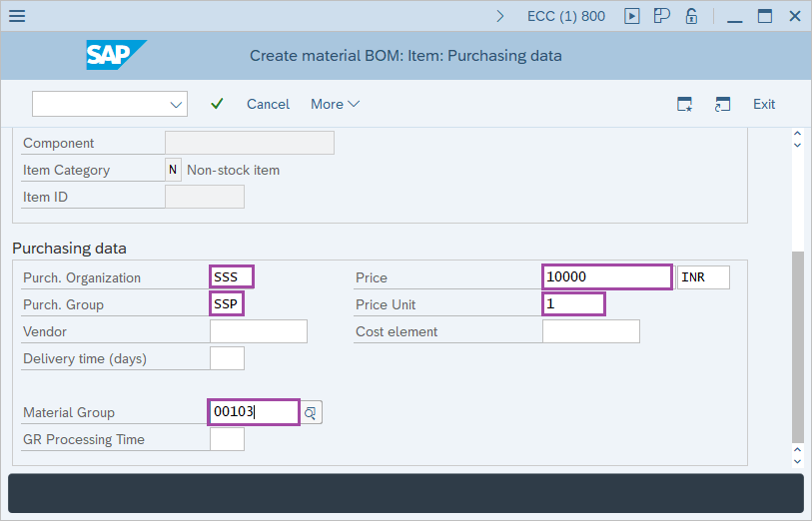Open the hamburger menu at top left
This screenshot has width=812, height=521.
(17, 16)
